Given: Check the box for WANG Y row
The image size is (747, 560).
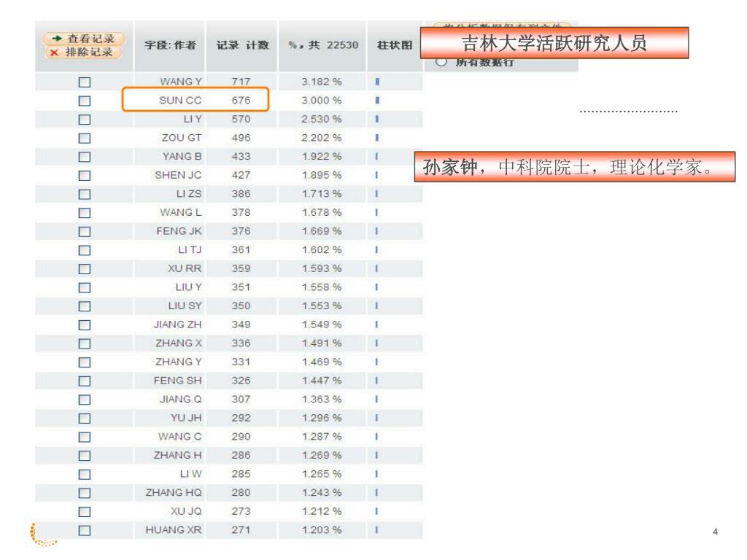Looking at the screenshot, I should coord(85,82).
